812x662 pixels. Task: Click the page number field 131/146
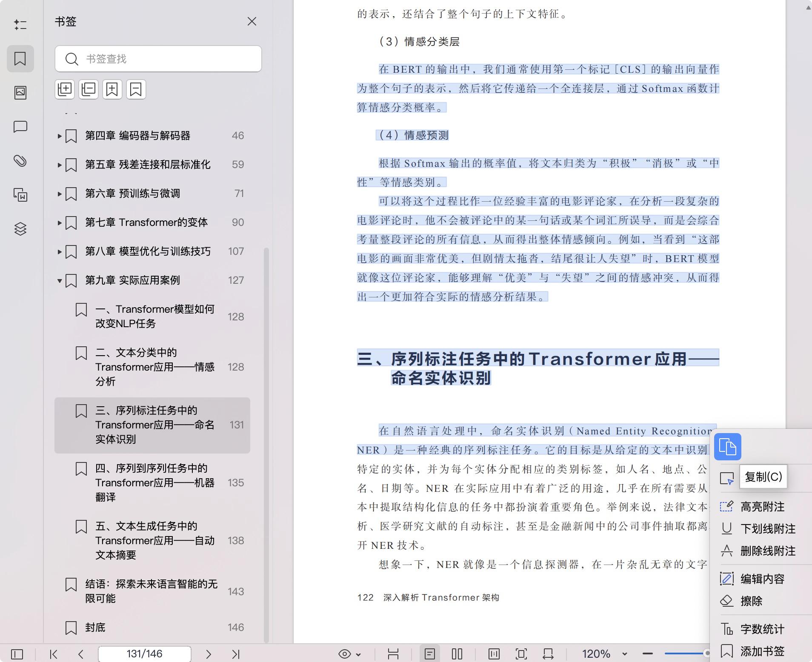coord(144,654)
